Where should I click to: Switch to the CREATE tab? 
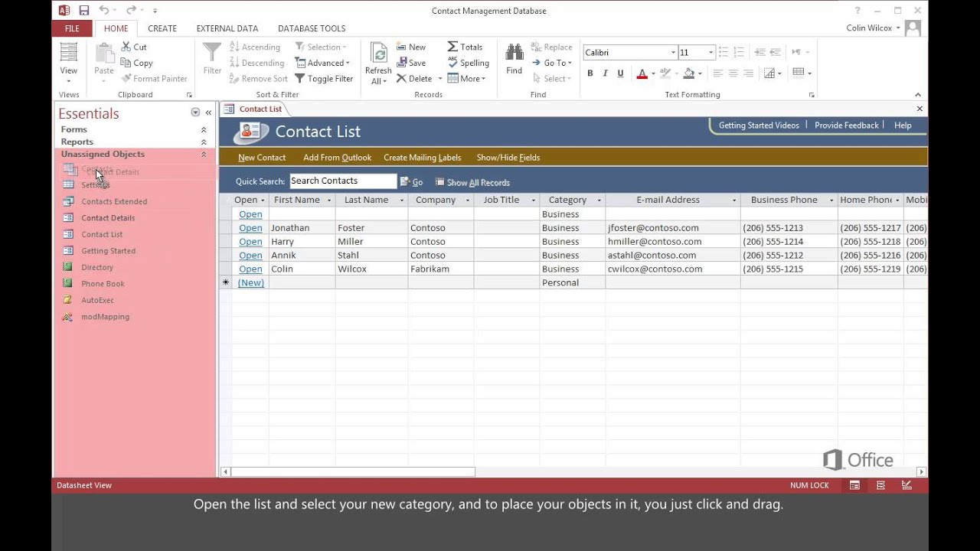pos(162,28)
